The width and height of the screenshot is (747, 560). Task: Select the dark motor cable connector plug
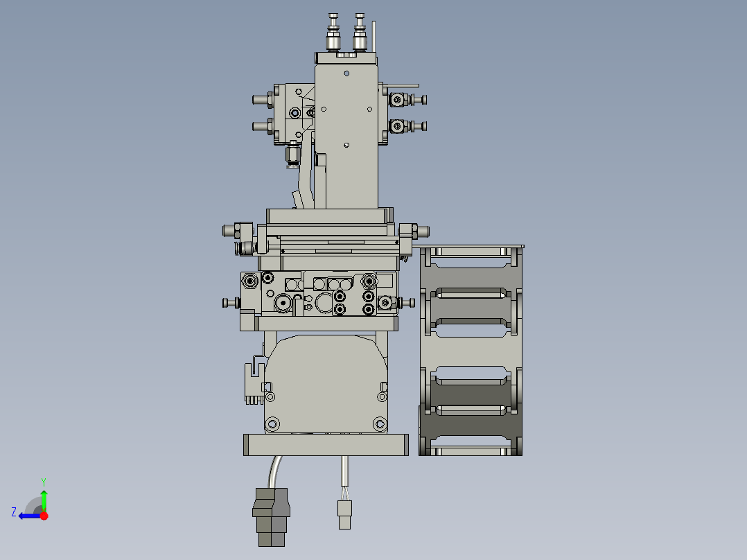[272, 517]
